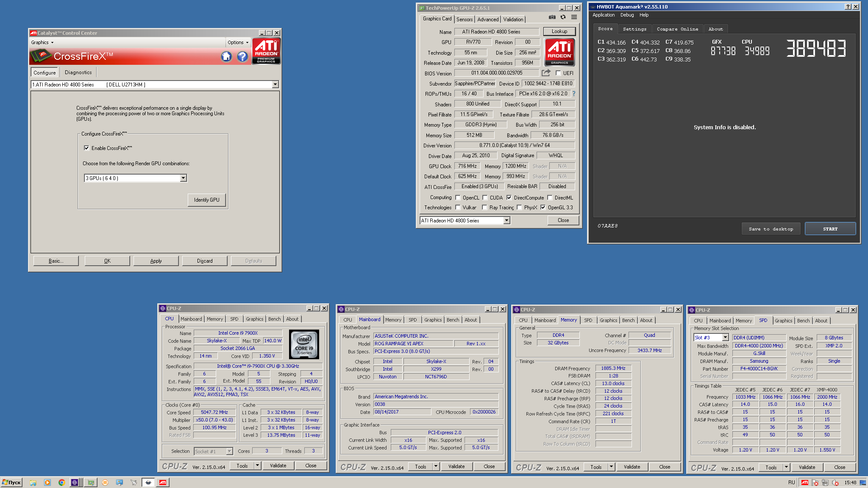Screen dimensions: 868x488
Task: Launch the media player icon in taskbar
Action: [47, 482]
